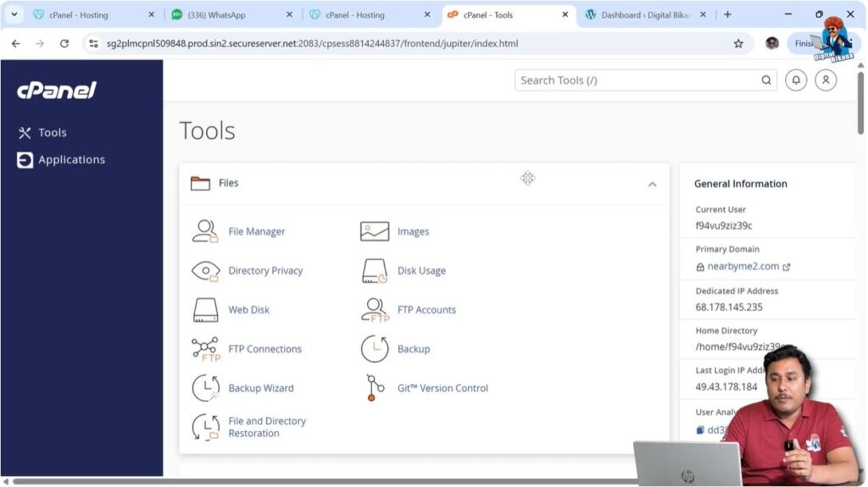The width and height of the screenshot is (868, 487).
Task: Open the Directory Privacy link
Action: [265, 271]
